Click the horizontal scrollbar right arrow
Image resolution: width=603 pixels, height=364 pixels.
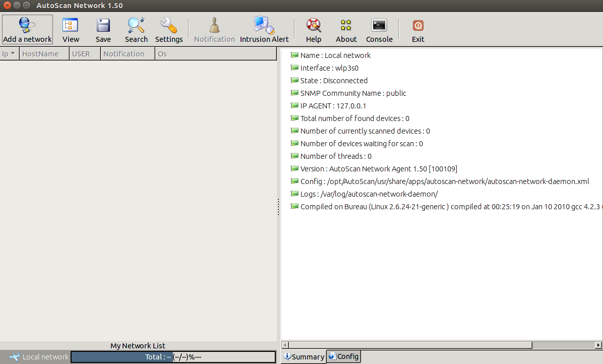click(x=598, y=345)
